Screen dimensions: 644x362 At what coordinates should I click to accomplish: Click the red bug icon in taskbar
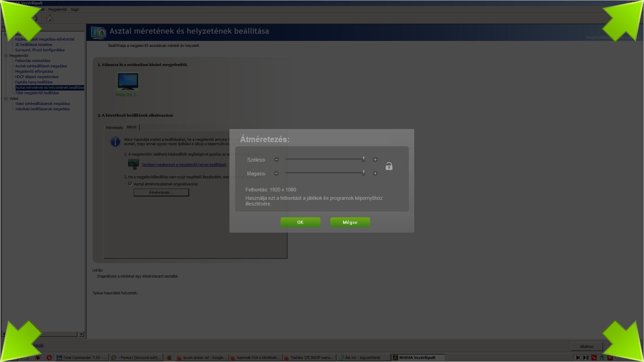[x=38, y=358]
